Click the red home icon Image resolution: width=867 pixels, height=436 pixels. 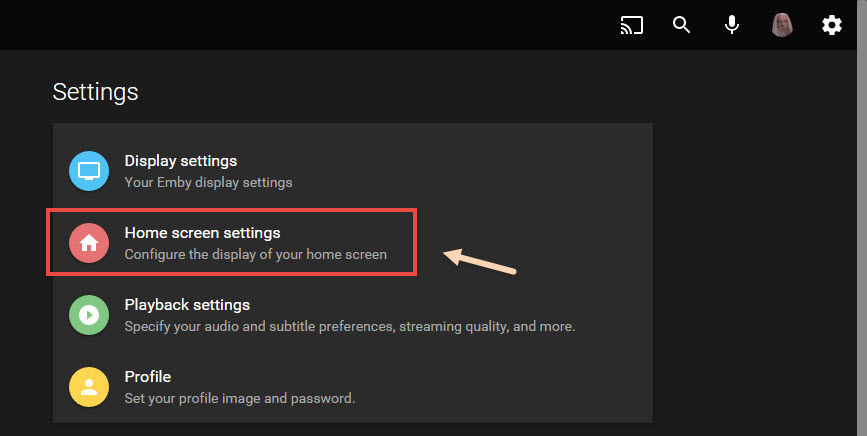[x=89, y=243]
